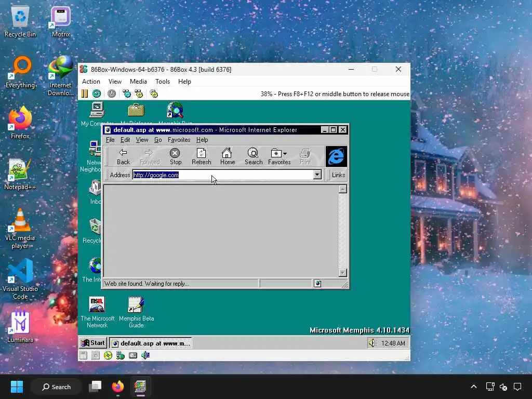Viewport: 532px width, 399px height.
Task: Open Windows 11 Start menu
Action: click(x=17, y=387)
